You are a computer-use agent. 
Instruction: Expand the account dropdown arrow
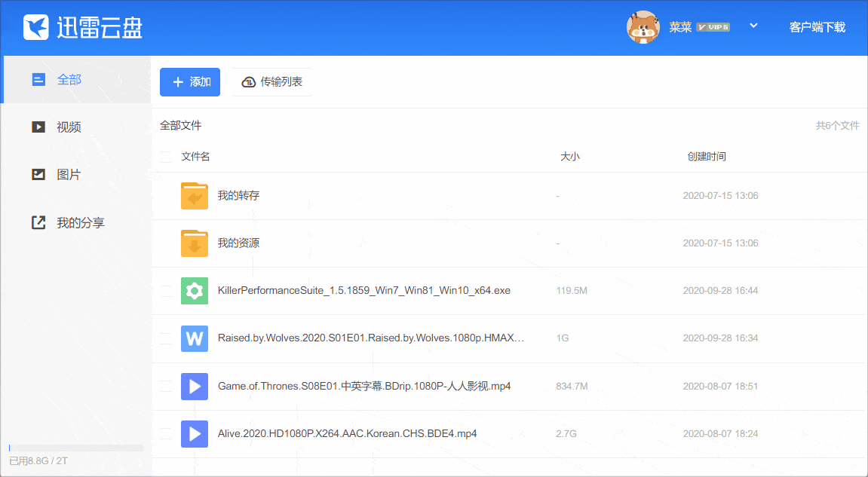pyautogui.click(x=753, y=26)
